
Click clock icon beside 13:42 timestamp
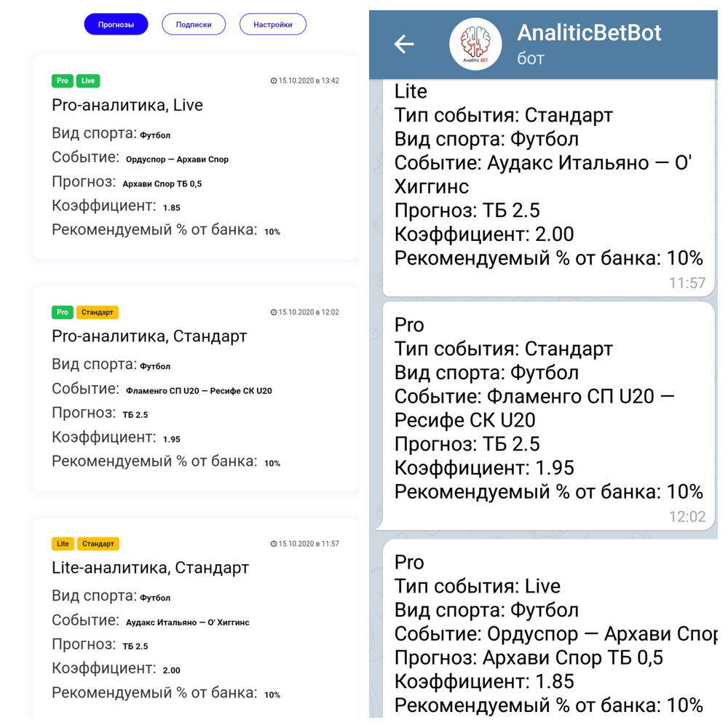tap(274, 81)
